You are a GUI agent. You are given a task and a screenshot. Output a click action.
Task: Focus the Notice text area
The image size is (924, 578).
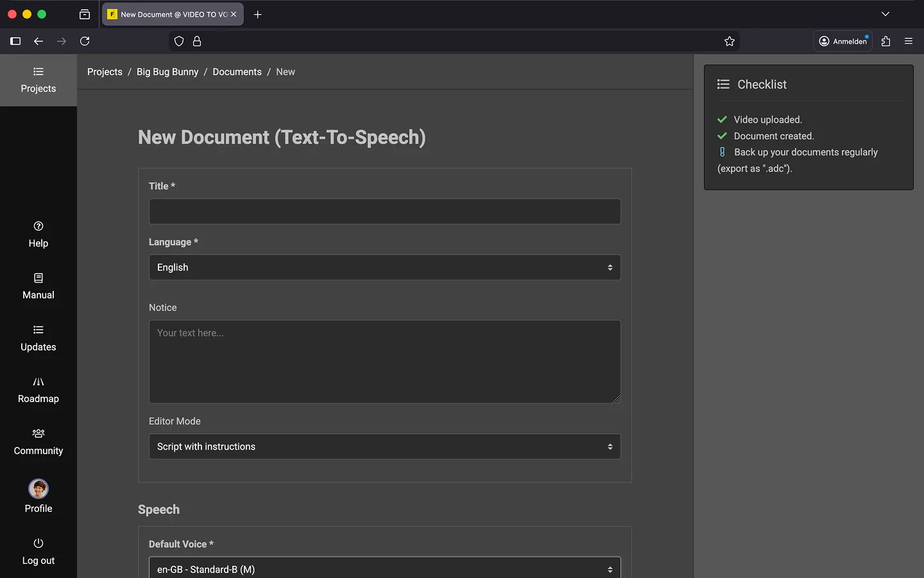coord(384,362)
